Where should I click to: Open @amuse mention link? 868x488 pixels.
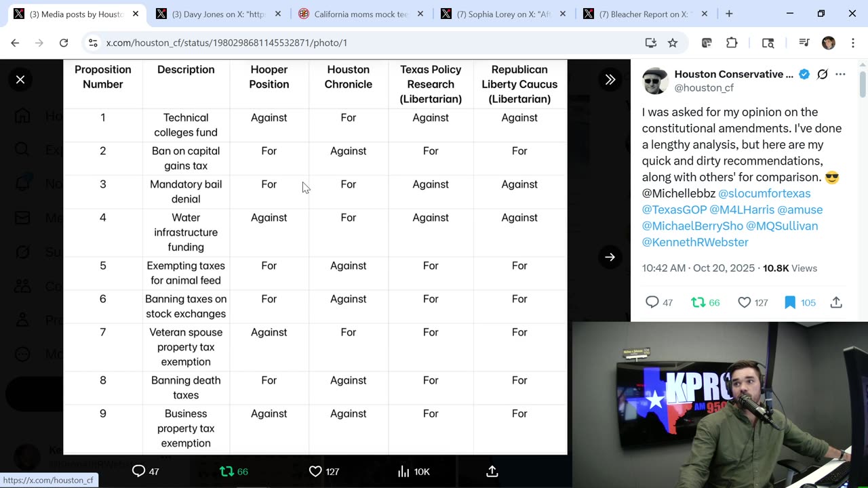[x=800, y=209]
